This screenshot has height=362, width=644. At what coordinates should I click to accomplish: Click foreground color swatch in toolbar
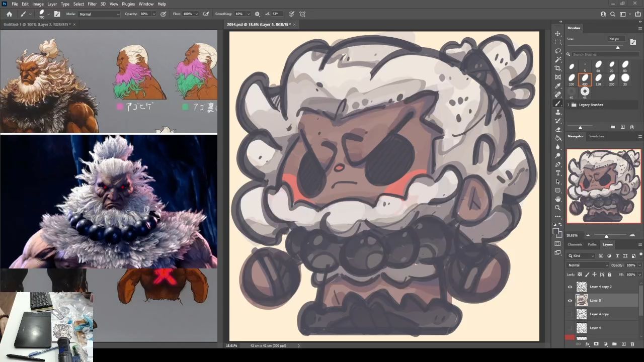(x=556, y=231)
